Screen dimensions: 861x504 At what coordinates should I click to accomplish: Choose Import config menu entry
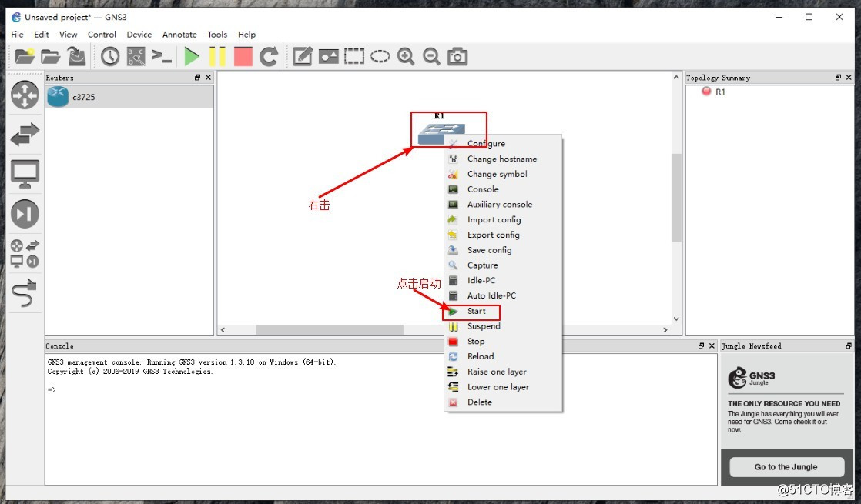[502, 219]
